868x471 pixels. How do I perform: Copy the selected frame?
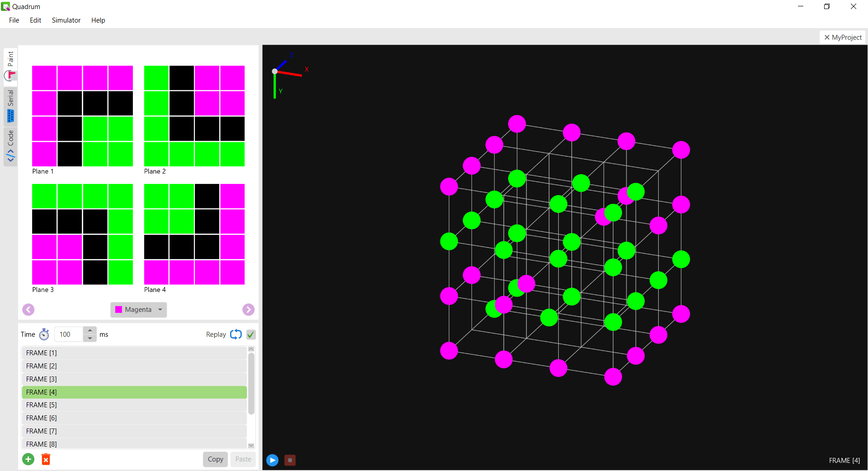tap(215, 459)
